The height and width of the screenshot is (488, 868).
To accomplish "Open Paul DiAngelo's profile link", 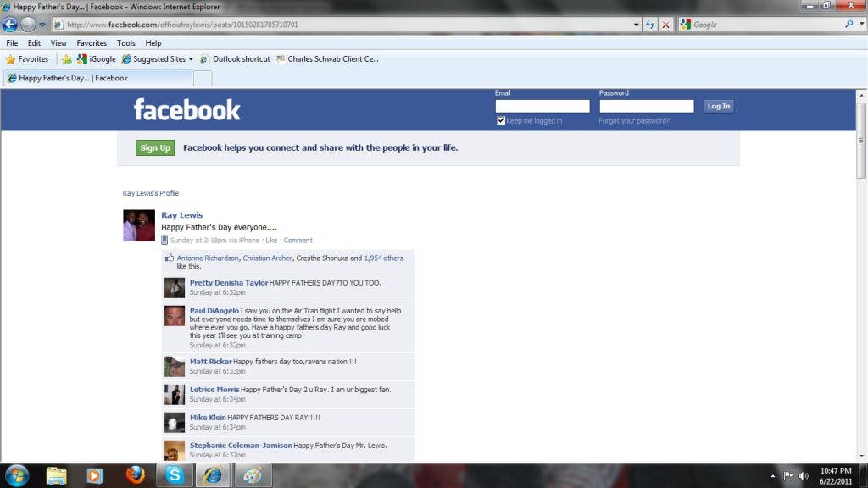I will pyautogui.click(x=214, y=311).
